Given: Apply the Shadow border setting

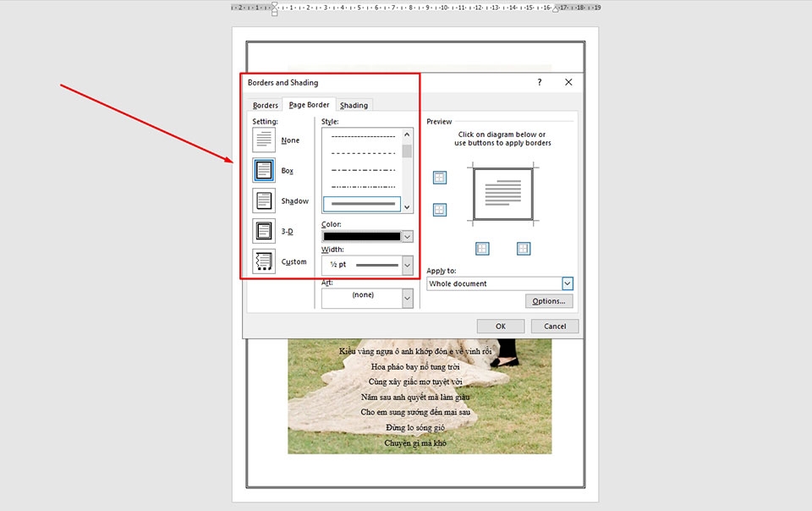Looking at the screenshot, I should pyautogui.click(x=263, y=200).
